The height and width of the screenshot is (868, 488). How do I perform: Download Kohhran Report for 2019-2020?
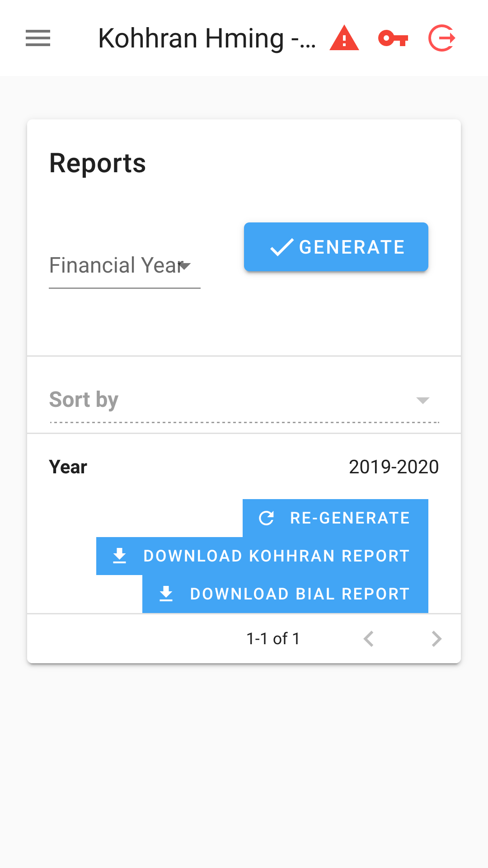[276, 556]
